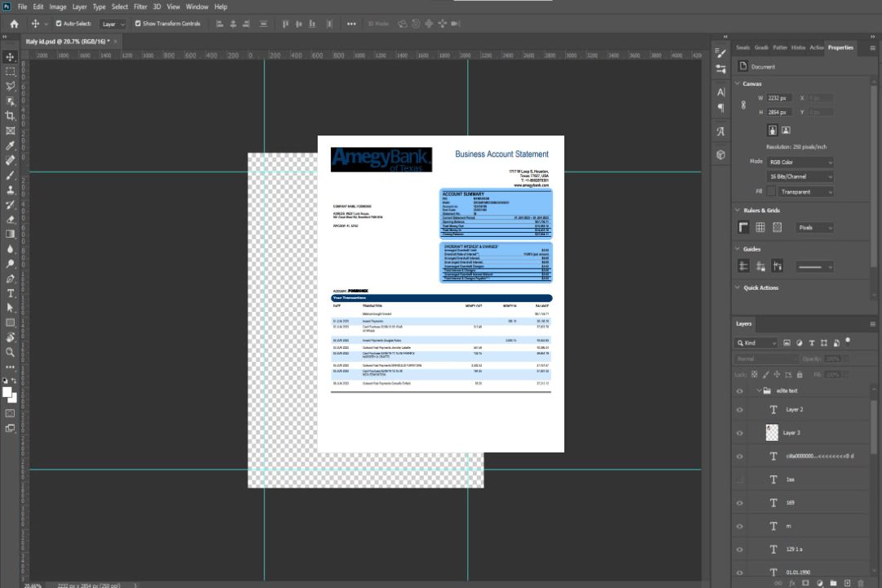Open the Paragraph panel icon

point(721,108)
